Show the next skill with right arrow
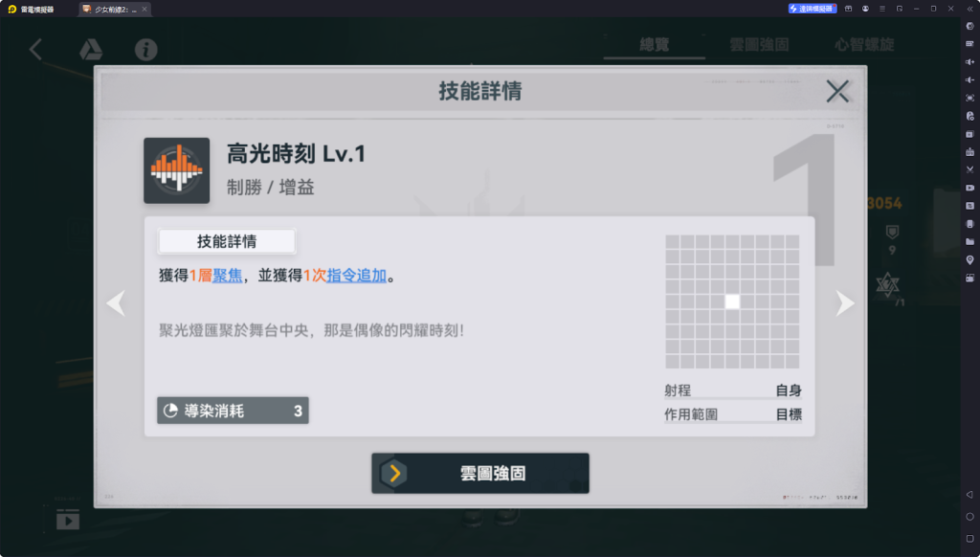This screenshot has height=557, width=980. [x=845, y=303]
